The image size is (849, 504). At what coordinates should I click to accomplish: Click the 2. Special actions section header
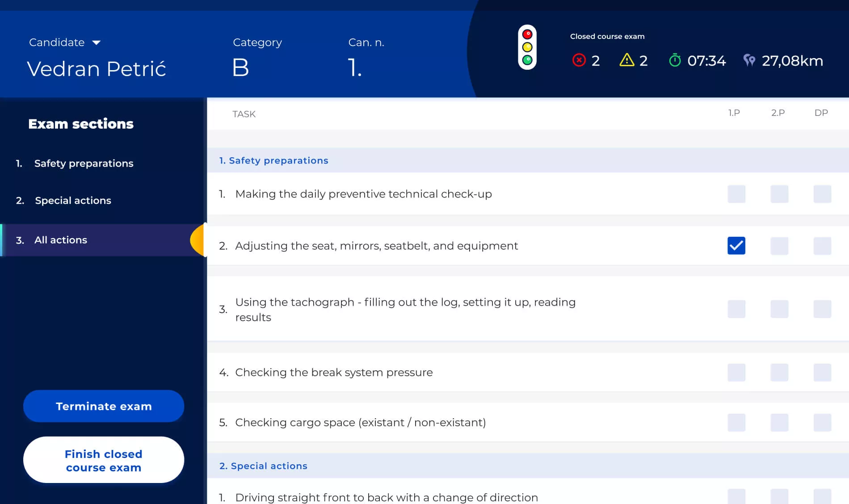[x=263, y=466]
